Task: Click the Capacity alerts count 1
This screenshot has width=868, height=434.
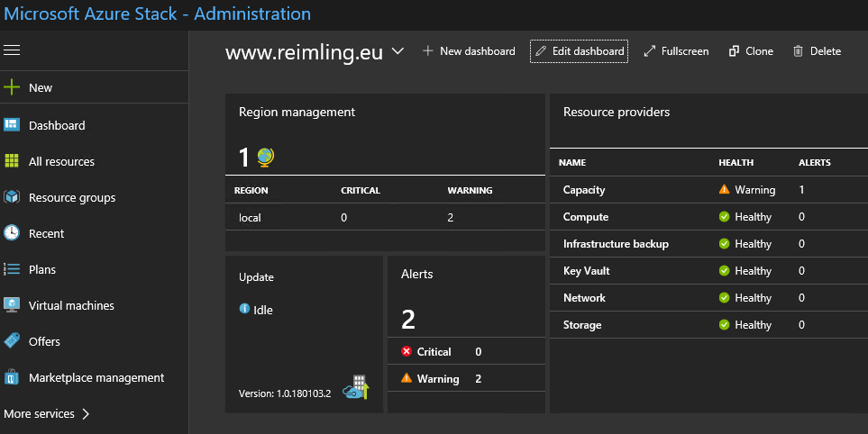Action: point(801,190)
